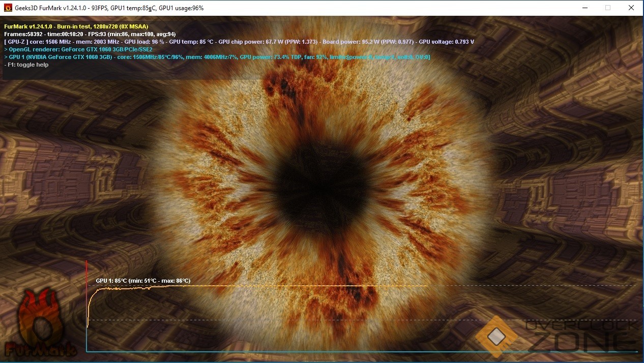
Task: Click the FurMark app icon in title bar
Action: tap(8, 8)
